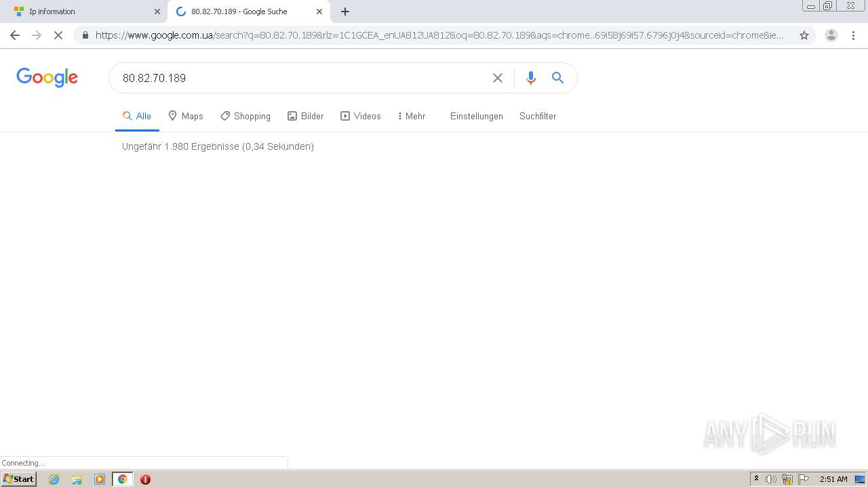The height and width of the screenshot is (488, 868).
Task: Show hidden tray icons arrow
Action: 757,479
